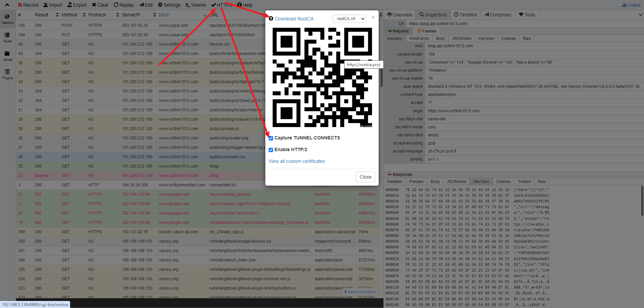Sort by the Result column
Viewport: 644px width, 308px height.
click(47, 15)
